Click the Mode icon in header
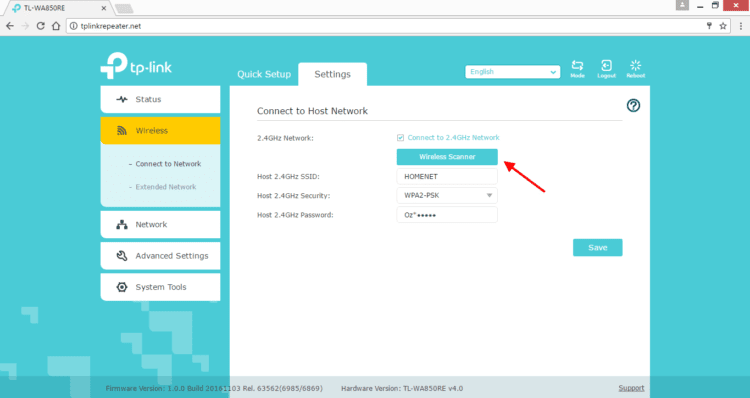This screenshot has height=398, width=750. [577, 69]
